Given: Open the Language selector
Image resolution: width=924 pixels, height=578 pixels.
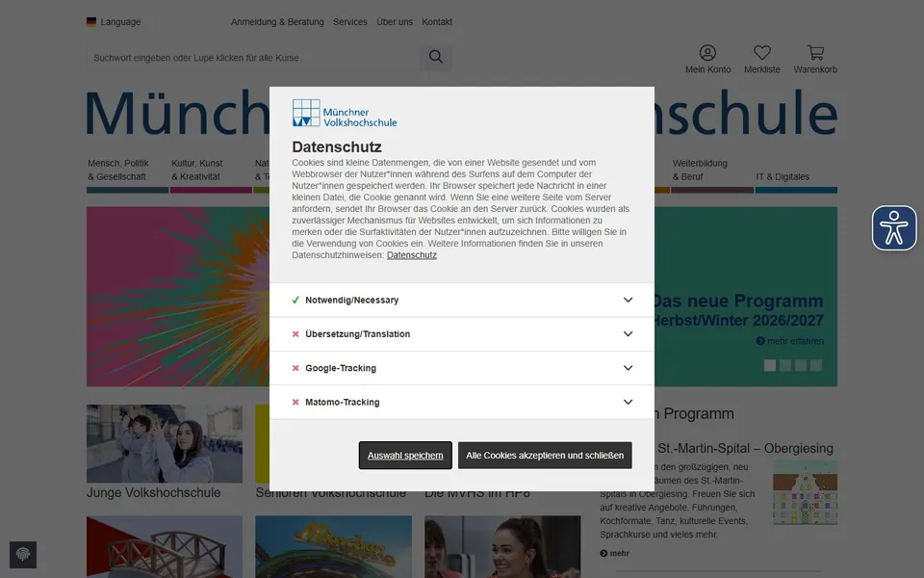Looking at the screenshot, I should pyautogui.click(x=114, y=22).
